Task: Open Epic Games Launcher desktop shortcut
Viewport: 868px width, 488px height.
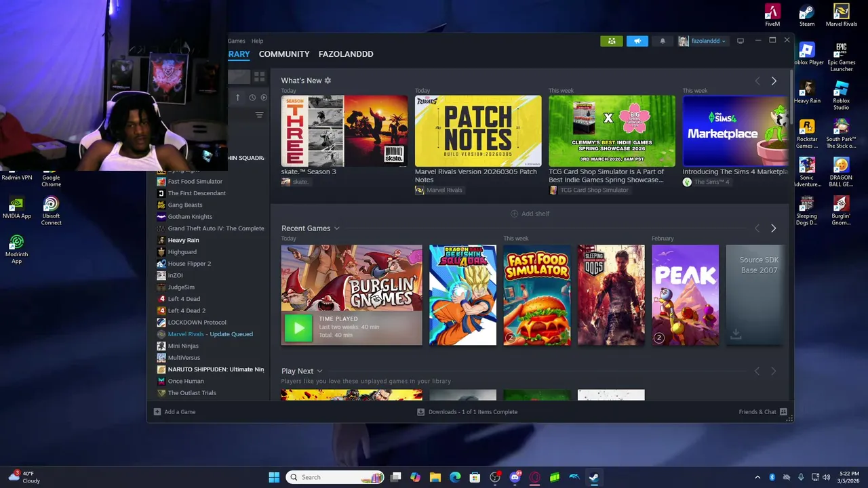Action: pos(841,57)
